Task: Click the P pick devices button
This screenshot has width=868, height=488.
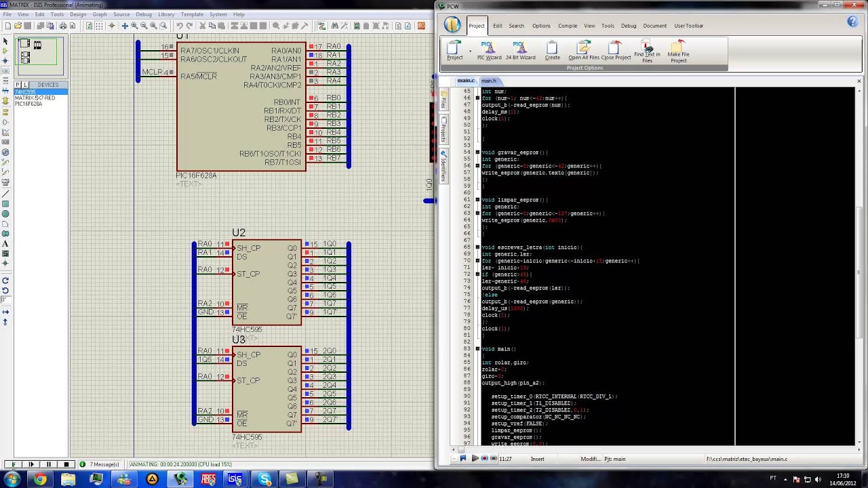Action: pos(18,85)
